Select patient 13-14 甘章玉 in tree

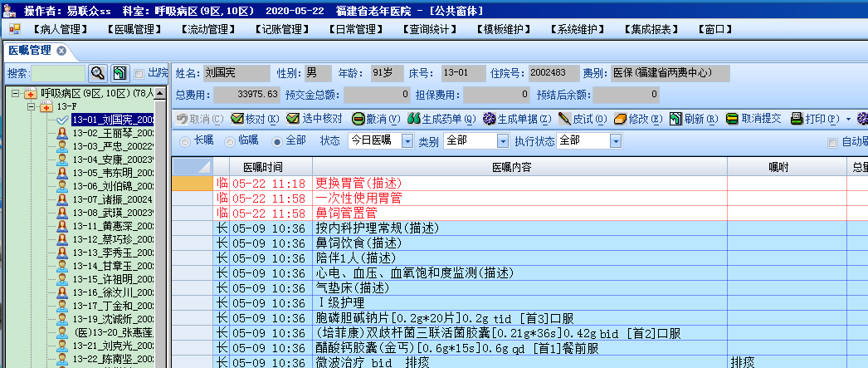(113, 266)
